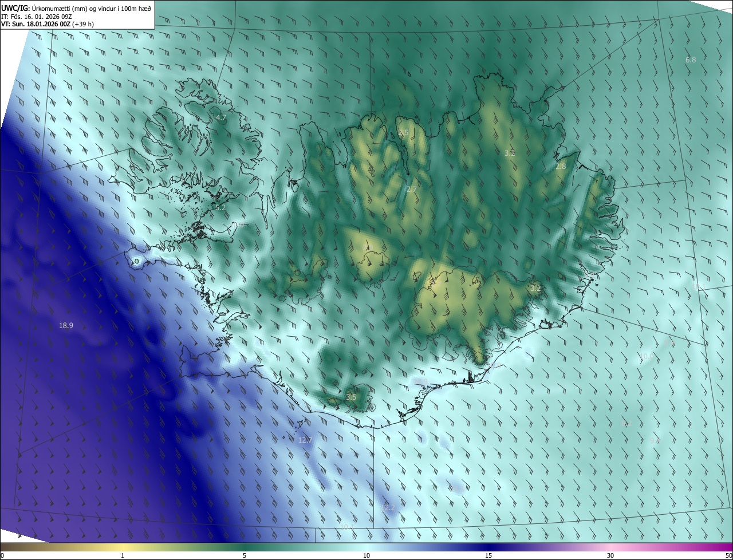This screenshot has height=560, width=733.
Task: Click the "30" tick label on the color scale
Action: [x=610, y=556]
